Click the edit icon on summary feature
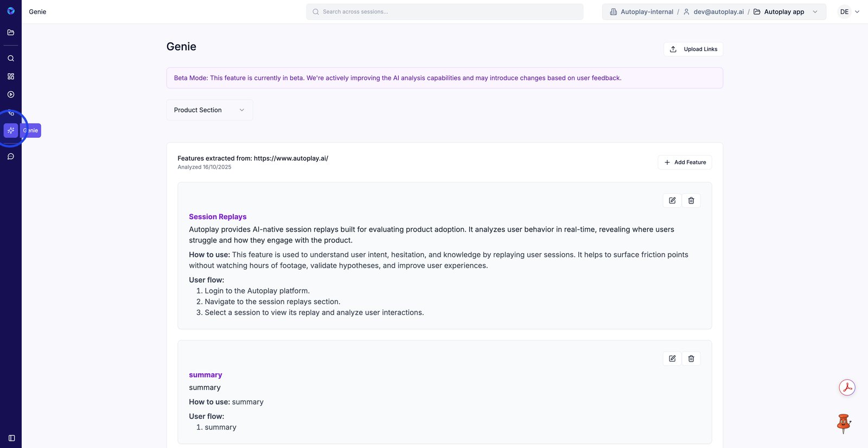Screen dimensions: 868x448 point(672,359)
